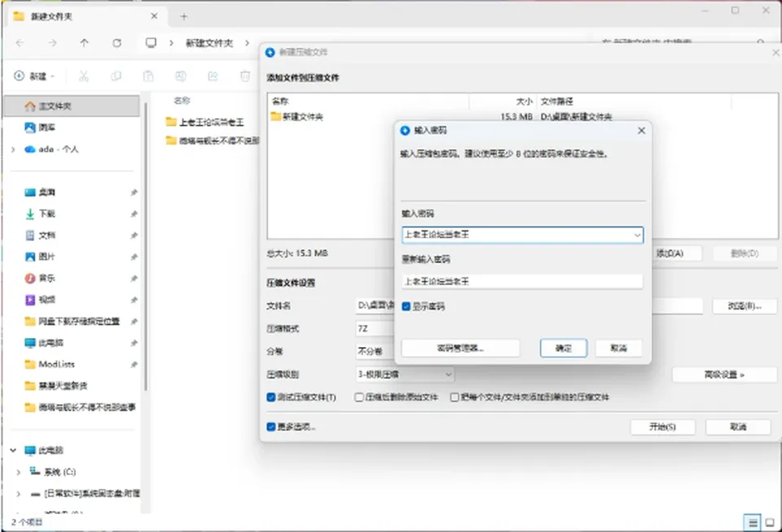Open the 输入密码 combo box dropdown arrow

click(x=637, y=235)
